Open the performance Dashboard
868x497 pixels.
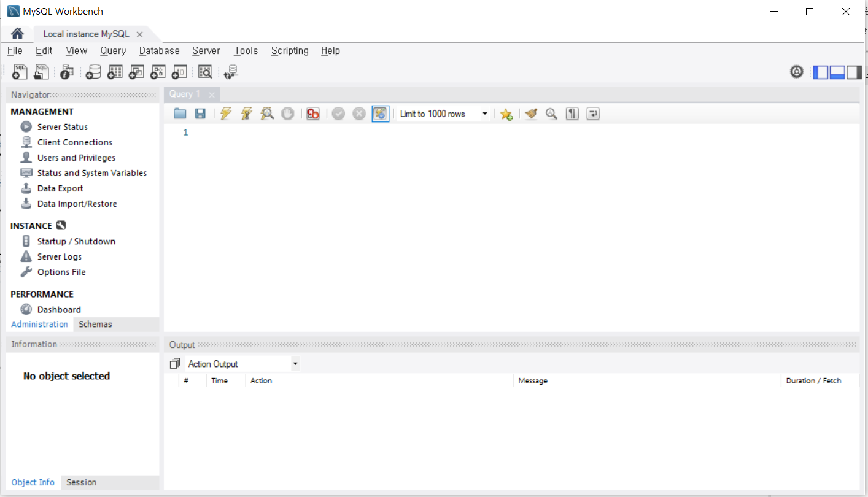[x=59, y=310]
